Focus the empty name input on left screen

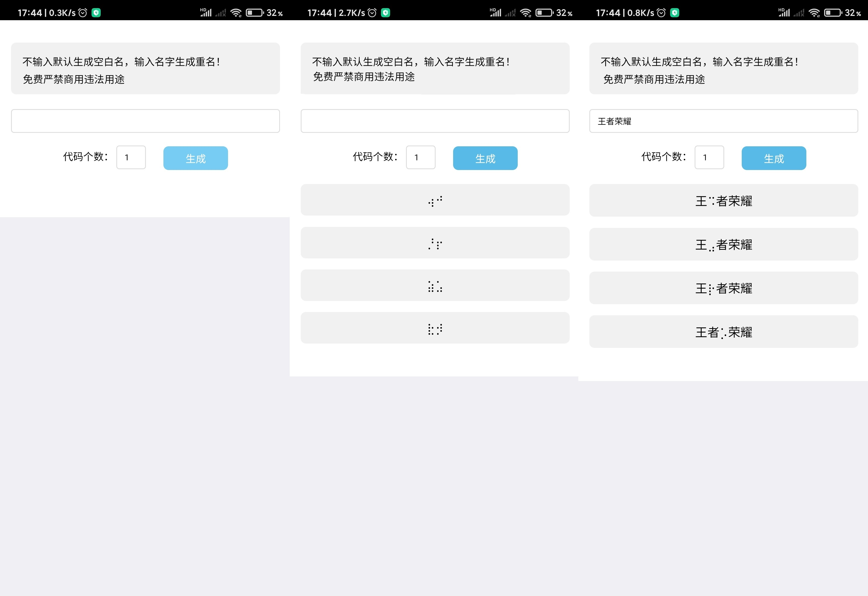click(145, 121)
